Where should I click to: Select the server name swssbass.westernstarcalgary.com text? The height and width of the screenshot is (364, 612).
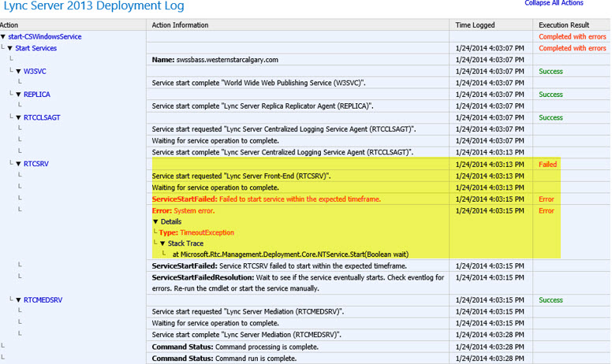(227, 60)
